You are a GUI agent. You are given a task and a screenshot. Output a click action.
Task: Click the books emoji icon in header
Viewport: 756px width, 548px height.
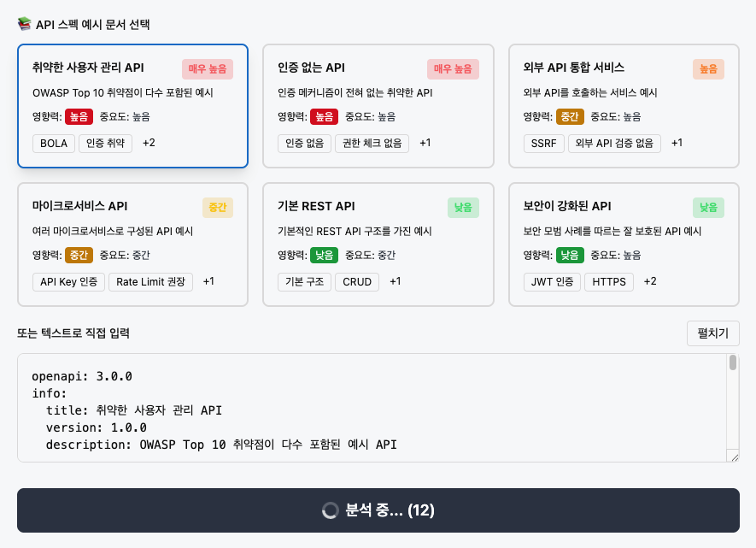point(25,25)
